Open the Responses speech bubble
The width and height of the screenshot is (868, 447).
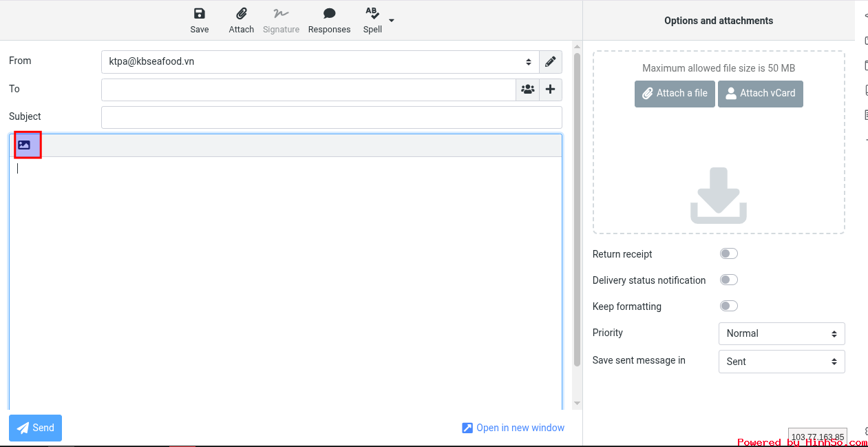329,14
